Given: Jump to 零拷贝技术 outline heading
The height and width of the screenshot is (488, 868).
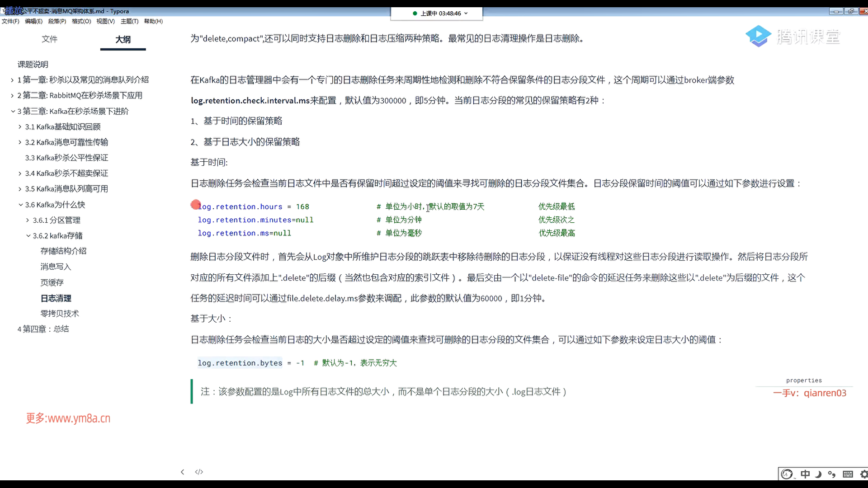Looking at the screenshot, I should coord(60,314).
